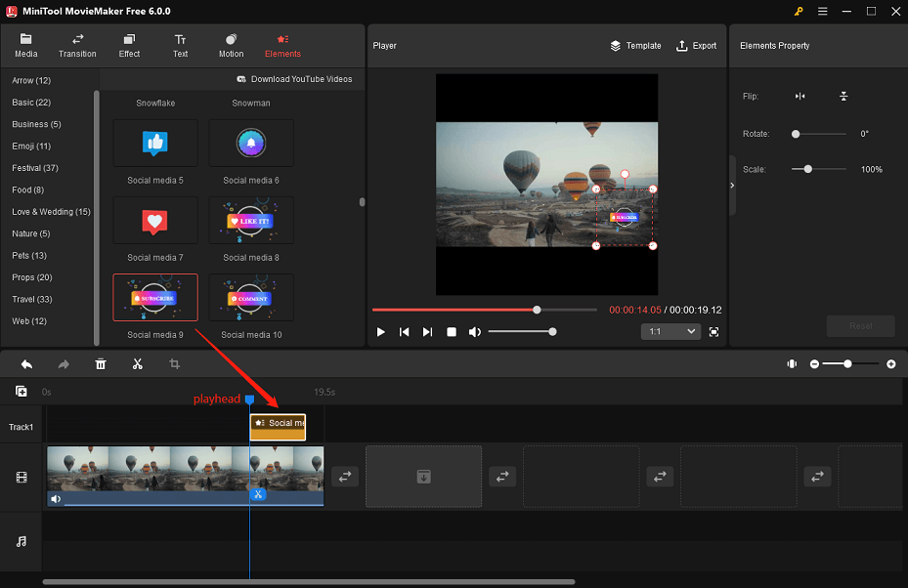This screenshot has height=588, width=908.
Task: Click the Redo icon above the timeline
Action: 64,363
